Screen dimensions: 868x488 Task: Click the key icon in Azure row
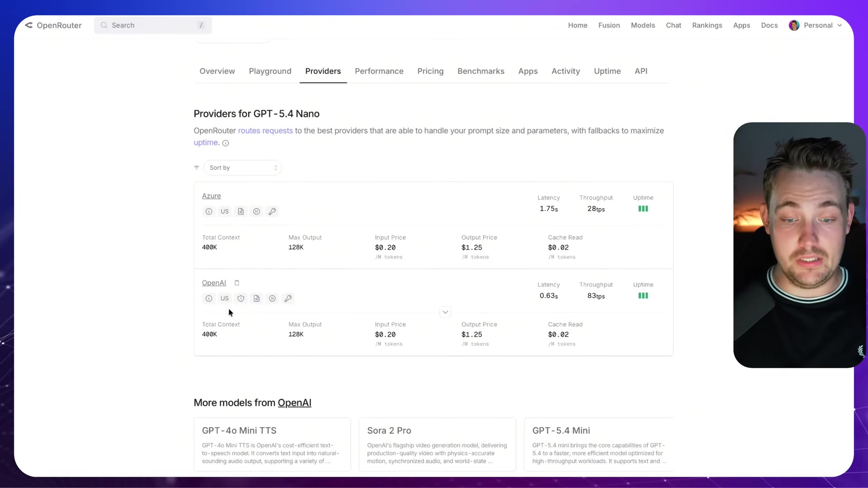[272, 211]
